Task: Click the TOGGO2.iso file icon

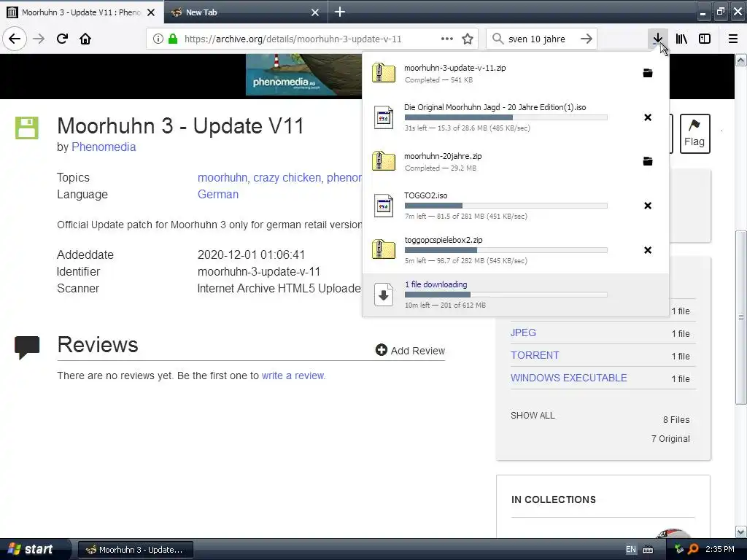Action: click(x=384, y=206)
